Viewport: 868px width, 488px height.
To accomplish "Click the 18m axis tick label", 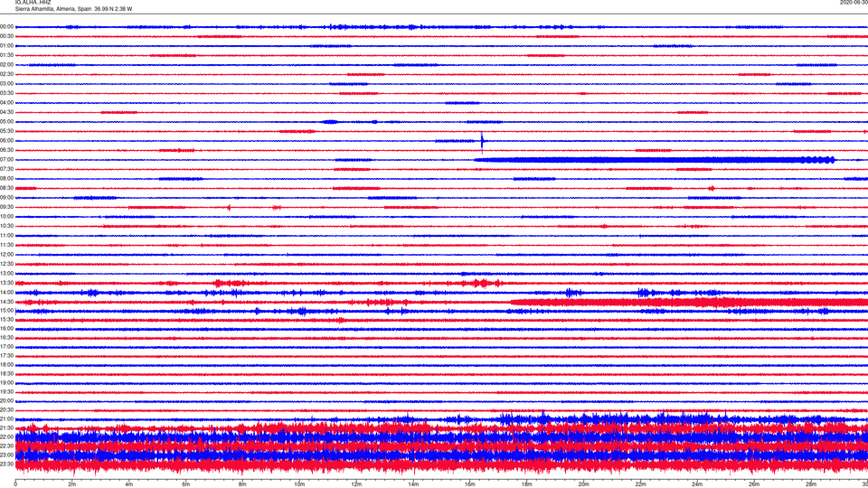I will (526, 484).
